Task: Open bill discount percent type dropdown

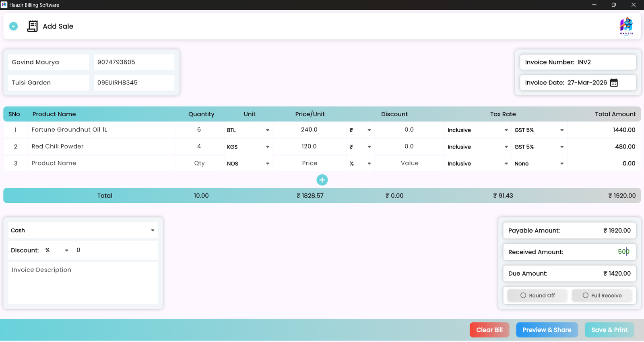Action: [x=57, y=250]
